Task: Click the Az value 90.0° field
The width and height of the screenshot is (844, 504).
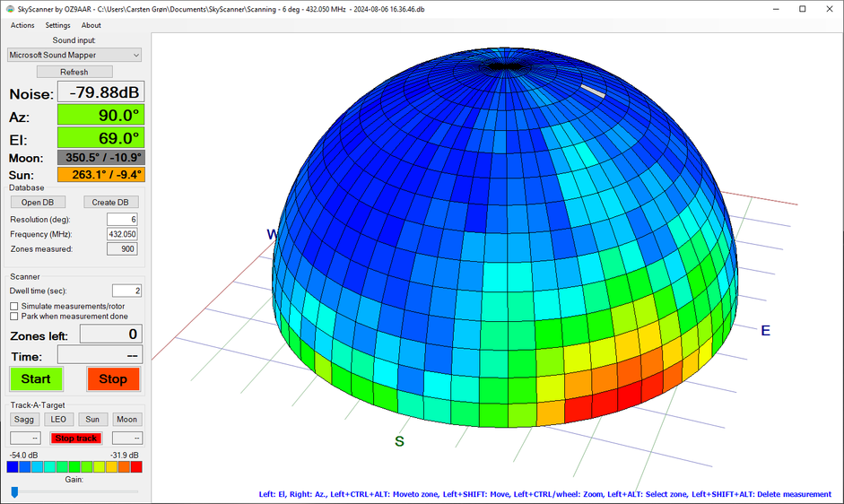Action: click(101, 115)
